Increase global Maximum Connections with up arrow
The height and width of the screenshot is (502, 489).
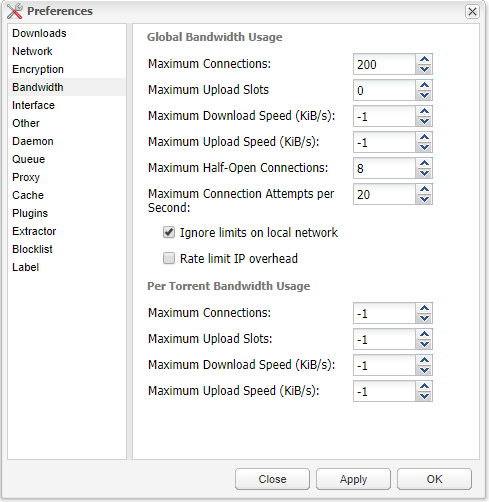click(x=424, y=59)
